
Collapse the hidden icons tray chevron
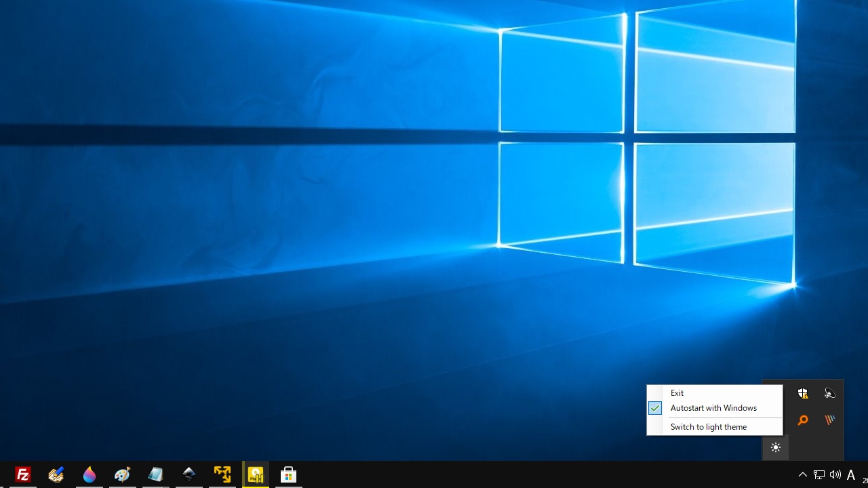pos(803,474)
